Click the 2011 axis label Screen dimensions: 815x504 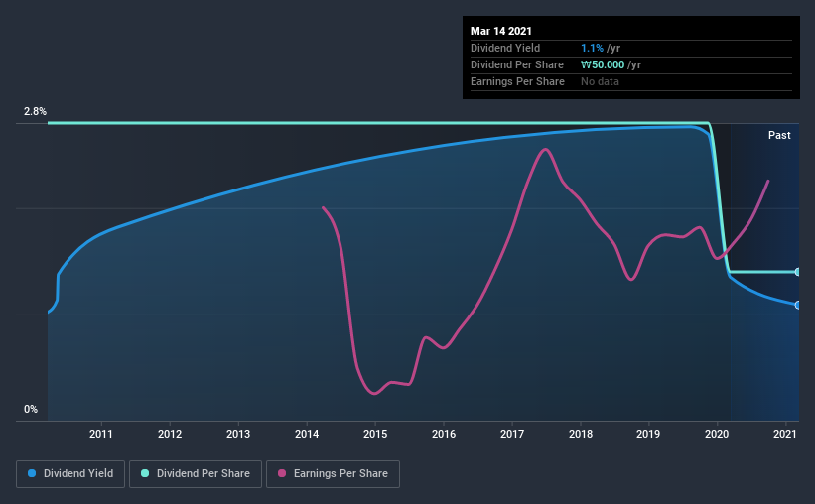tap(101, 434)
